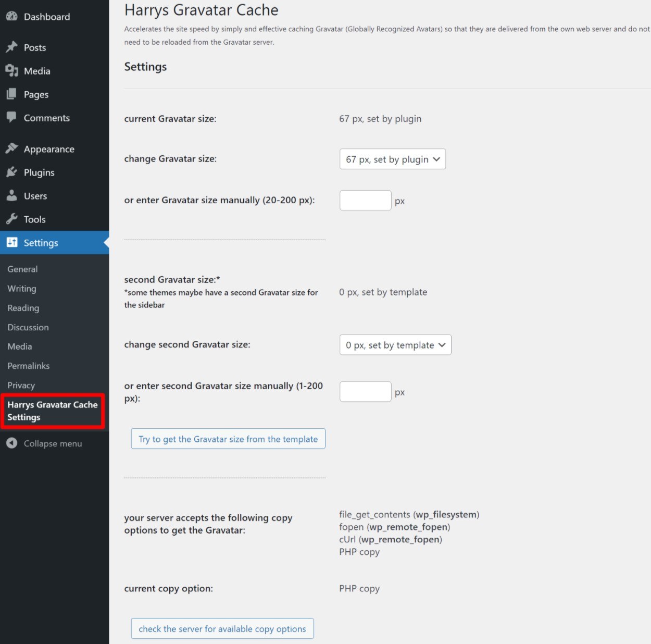651x644 pixels.
Task: Click the Media camera-note icon
Action: pos(12,71)
